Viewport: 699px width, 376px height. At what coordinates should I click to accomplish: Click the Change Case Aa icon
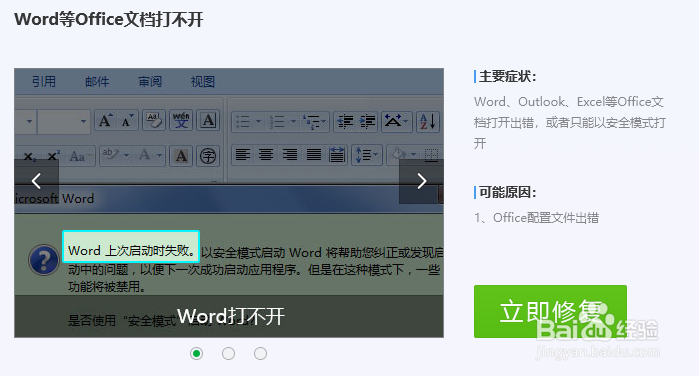(x=79, y=156)
